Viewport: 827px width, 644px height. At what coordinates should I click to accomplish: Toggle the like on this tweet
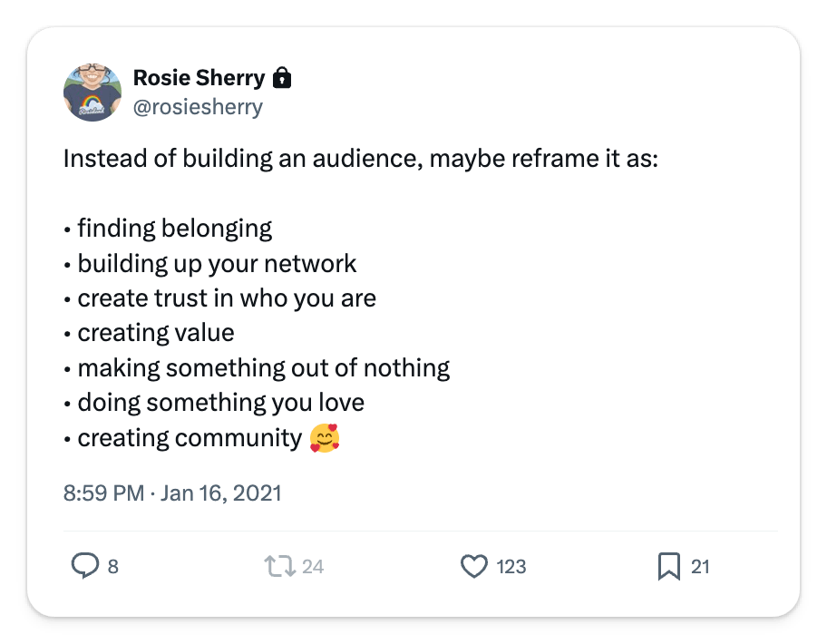click(474, 565)
